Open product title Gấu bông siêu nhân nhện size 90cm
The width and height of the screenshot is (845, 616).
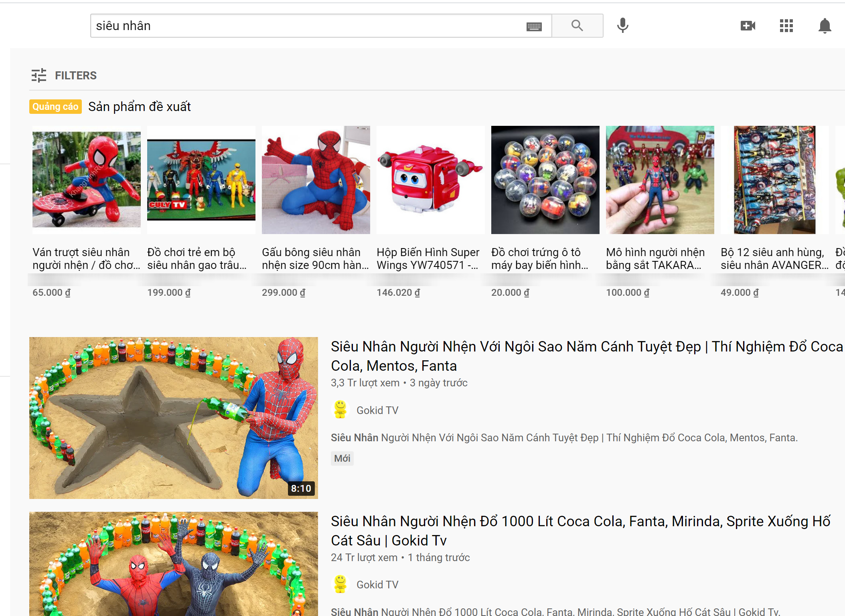[x=315, y=259]
